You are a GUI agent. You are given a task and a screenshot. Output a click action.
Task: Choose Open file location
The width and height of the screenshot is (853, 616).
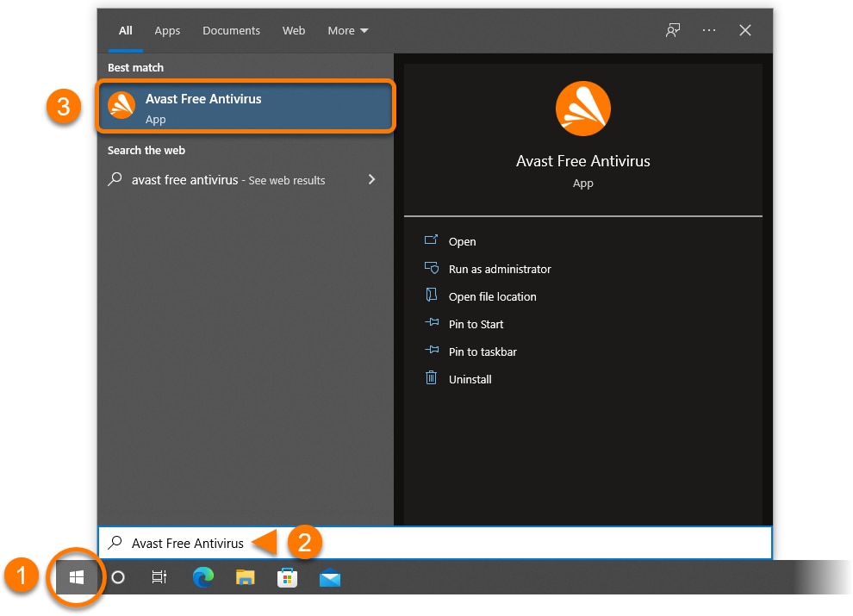pos(492,296)
